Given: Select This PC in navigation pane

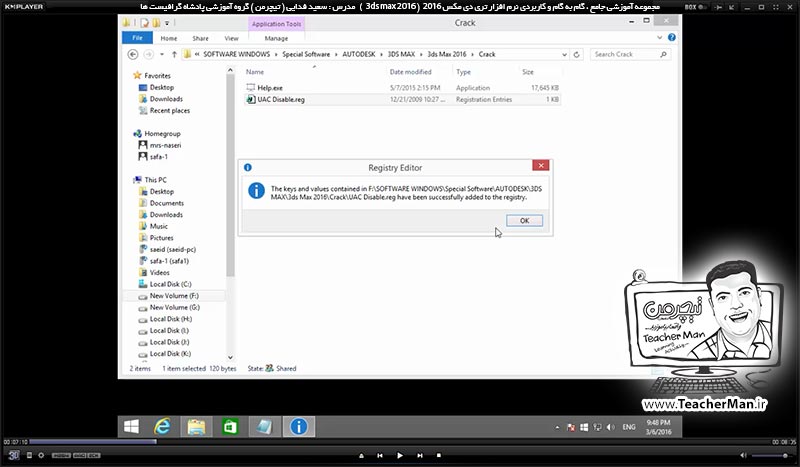Looking at the screenshot, I should point(155,180).
